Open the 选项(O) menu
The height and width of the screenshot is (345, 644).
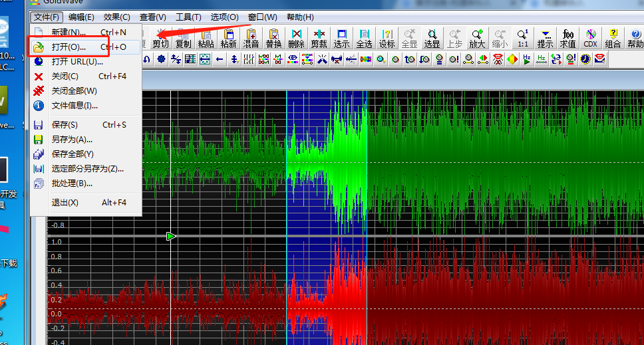click(224, 17)
